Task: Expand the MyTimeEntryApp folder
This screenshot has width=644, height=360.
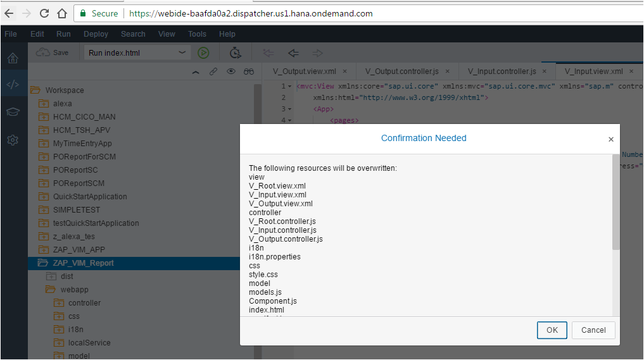Action: (x=44, y=143)
